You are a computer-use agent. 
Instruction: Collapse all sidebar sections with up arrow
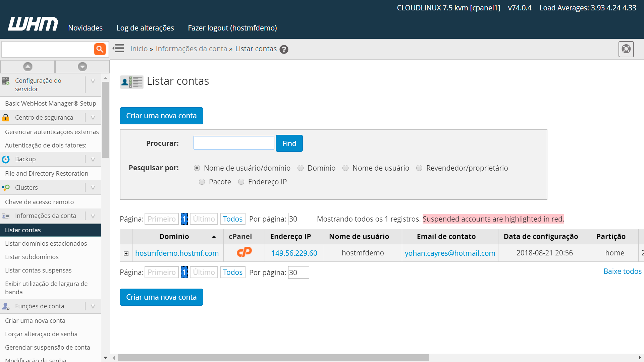(28, 67)
